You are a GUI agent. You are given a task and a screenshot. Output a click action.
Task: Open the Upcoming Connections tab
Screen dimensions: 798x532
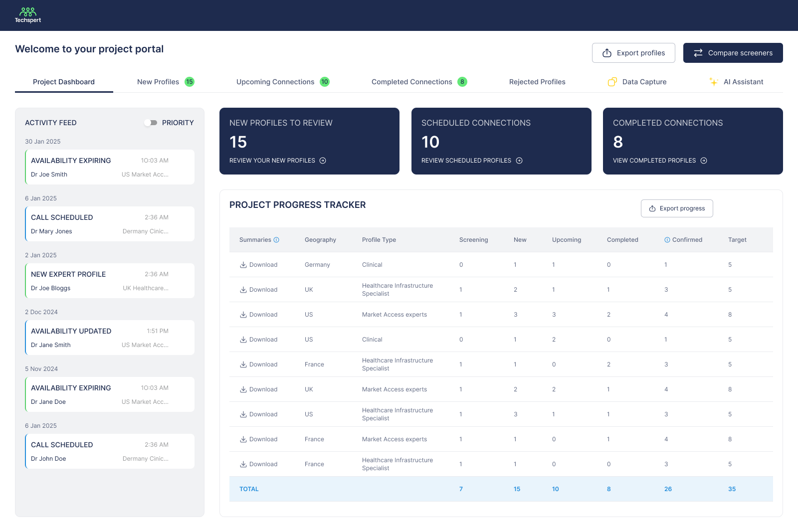coord(283,82)
